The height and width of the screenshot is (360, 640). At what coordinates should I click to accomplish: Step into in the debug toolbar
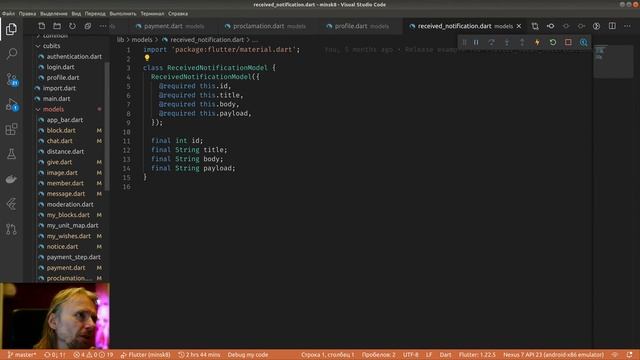click(x=507, y=42)
